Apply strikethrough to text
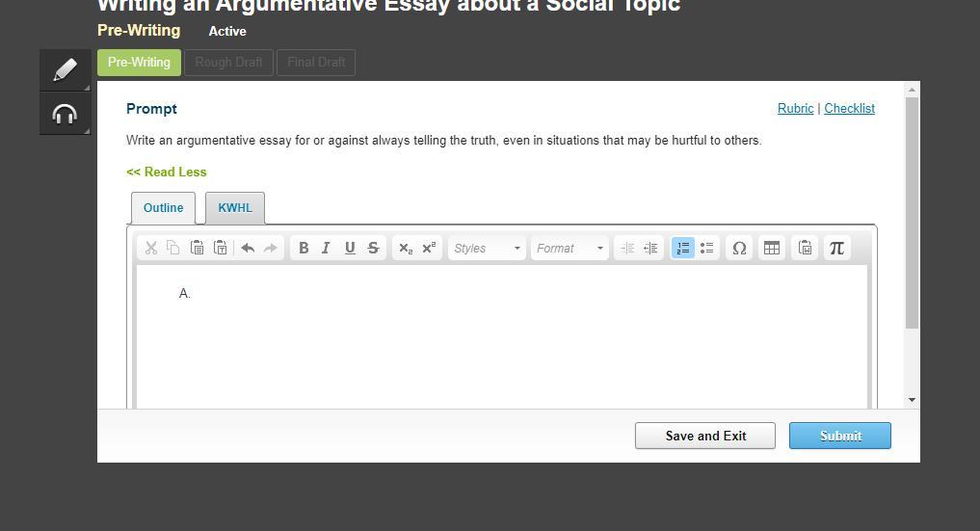This screenshot has height=531, width=980. pyautogui.click(x=373, y=248)
